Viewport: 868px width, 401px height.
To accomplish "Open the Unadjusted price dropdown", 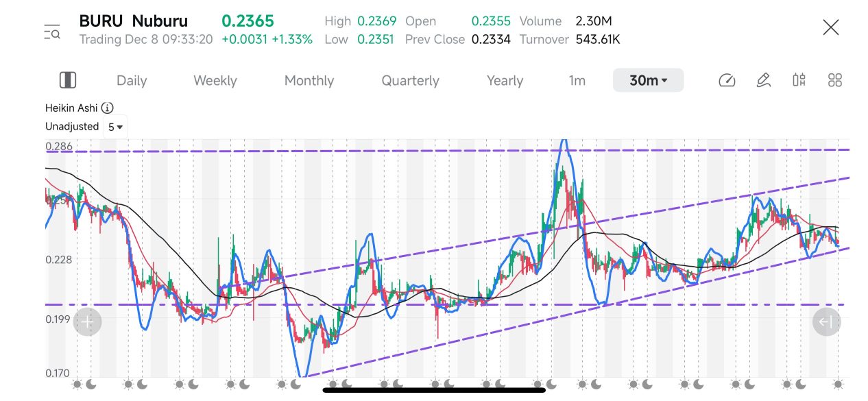I will pos(72,127).
